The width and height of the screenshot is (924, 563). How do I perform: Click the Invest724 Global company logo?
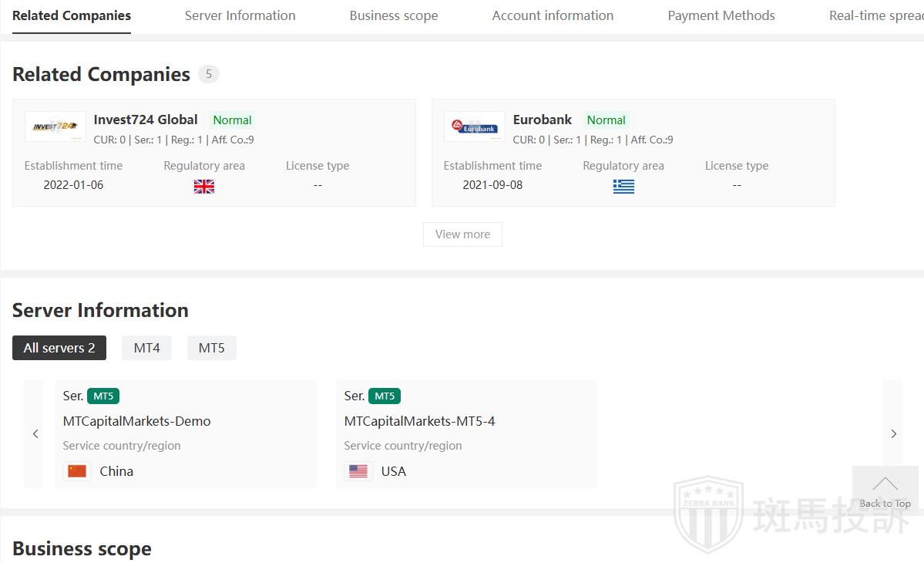click(x=55, y=126)
